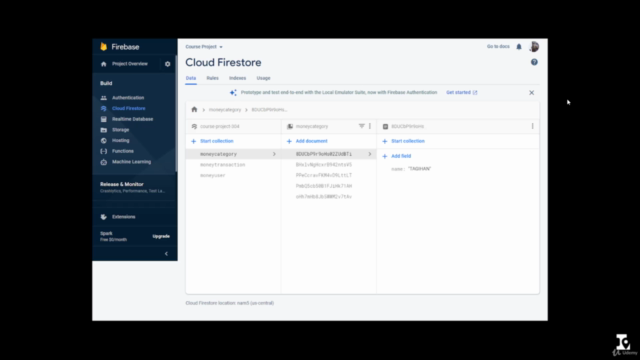Screen dimensions: 640x360
Task: Click Start collection in document panel
Action: coord(408,141)
